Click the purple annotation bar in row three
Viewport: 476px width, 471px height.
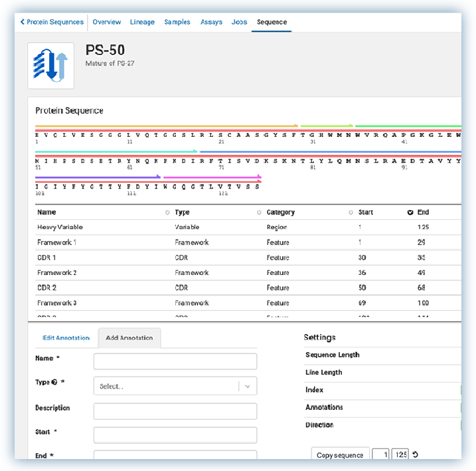(98, 177)
